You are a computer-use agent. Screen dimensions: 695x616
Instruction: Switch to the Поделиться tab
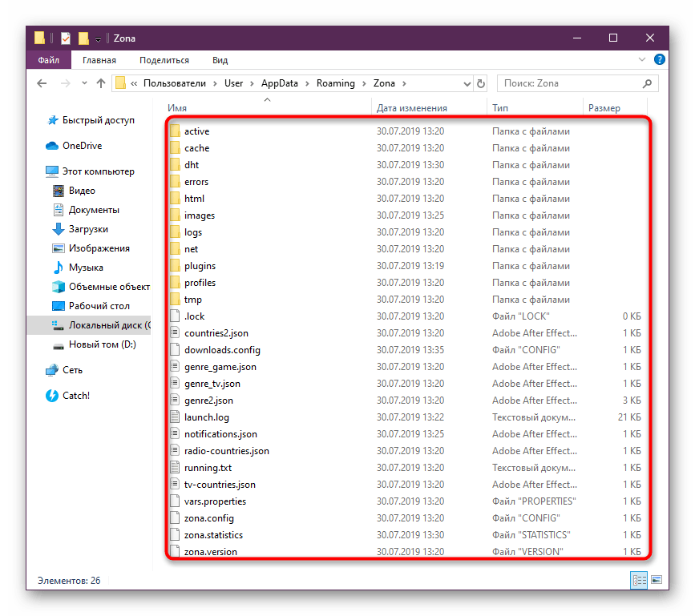tap(164, 60)
